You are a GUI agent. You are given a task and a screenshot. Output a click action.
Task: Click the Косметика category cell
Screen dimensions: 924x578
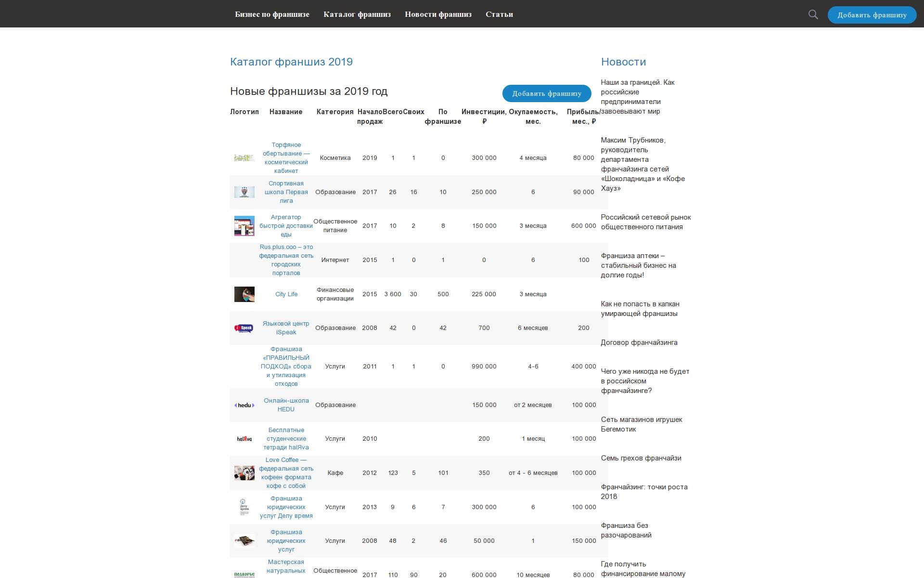pos(335,158)
